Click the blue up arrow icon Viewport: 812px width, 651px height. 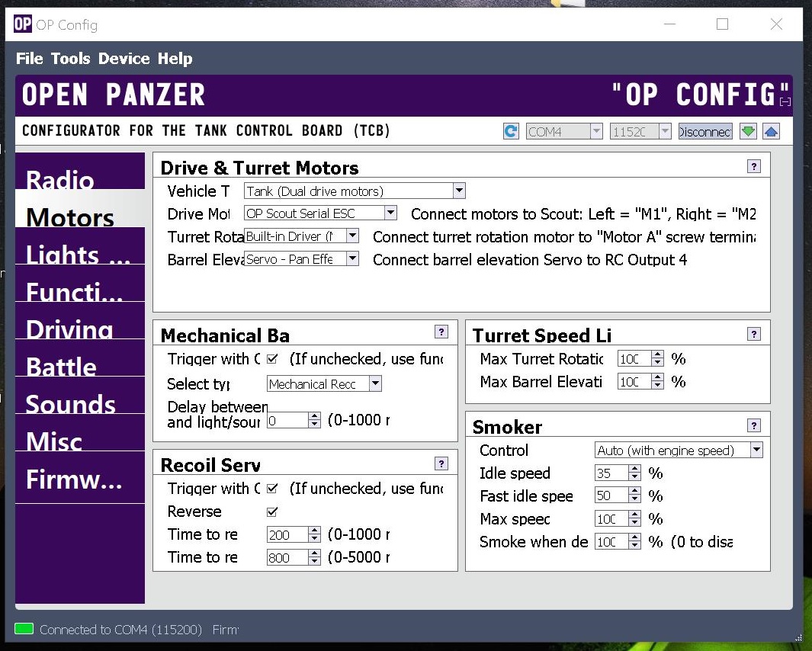pos(771,131)
